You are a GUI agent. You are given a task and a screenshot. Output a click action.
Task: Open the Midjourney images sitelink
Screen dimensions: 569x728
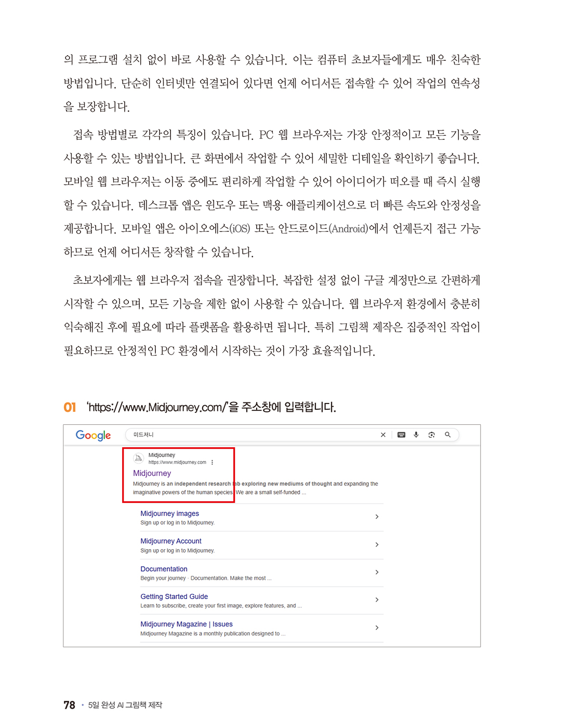(169, 513)
